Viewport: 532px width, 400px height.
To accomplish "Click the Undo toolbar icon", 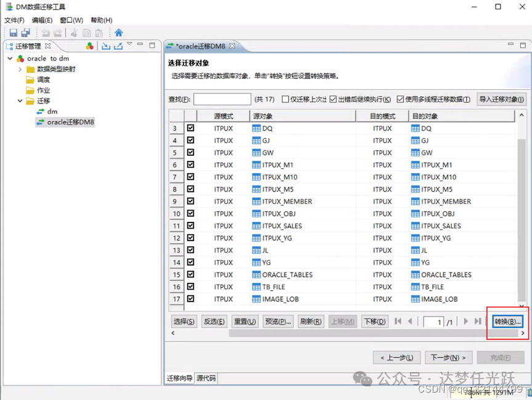I will [46, 33].
